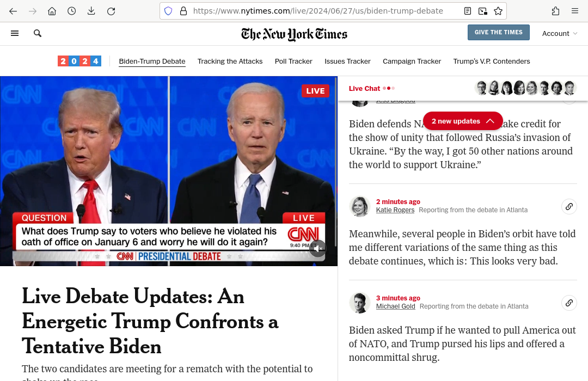Screen dimensions: 588x381
Task: Open the NYT sections hamburger menu
Action: coord(15,33)
